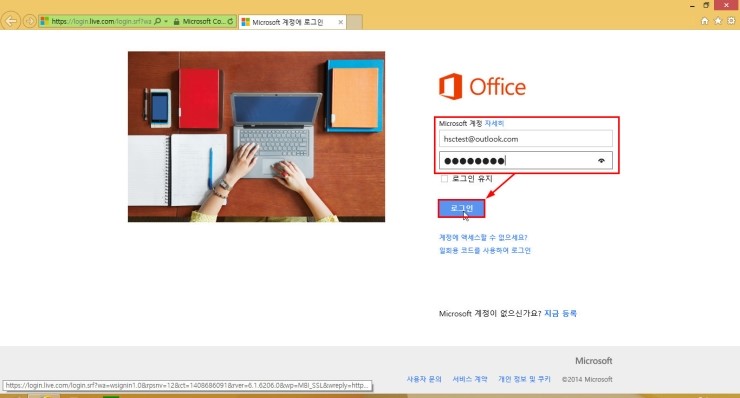Viewport: 740px width, 398px height.
Task: Open 계정에 액세스할 수 없으세요? link
Action: pyautogui.click(x=483, y=237)
